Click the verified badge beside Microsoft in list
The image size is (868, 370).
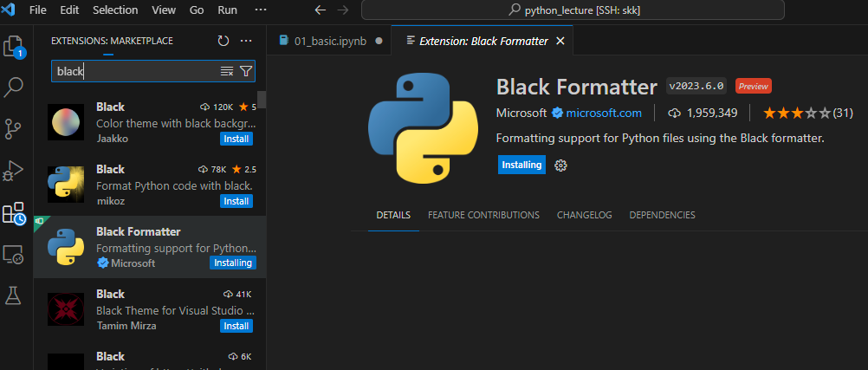click(x=102, y=263)
